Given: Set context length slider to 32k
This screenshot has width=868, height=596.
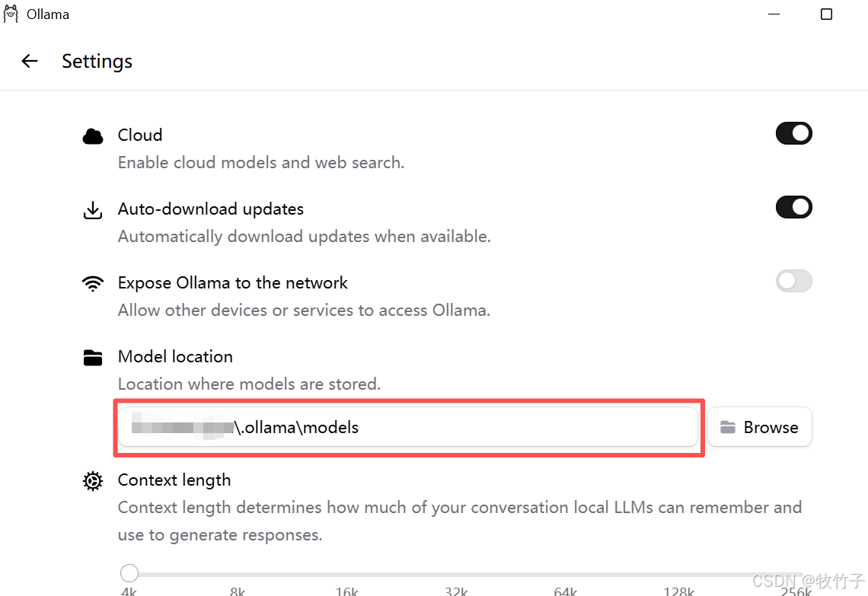Looking at the screenshot, I should 458,574.
